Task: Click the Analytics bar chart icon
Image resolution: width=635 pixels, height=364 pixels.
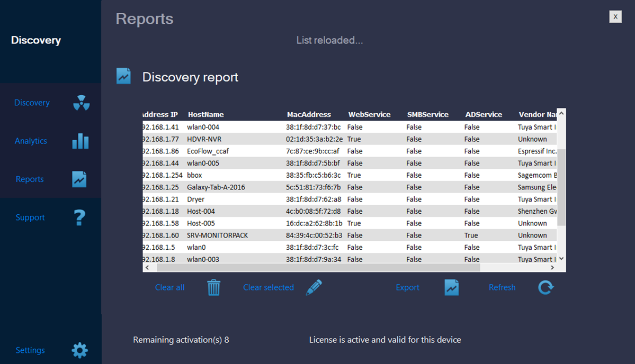Action: pyautogui.click(x=80, y=141)
